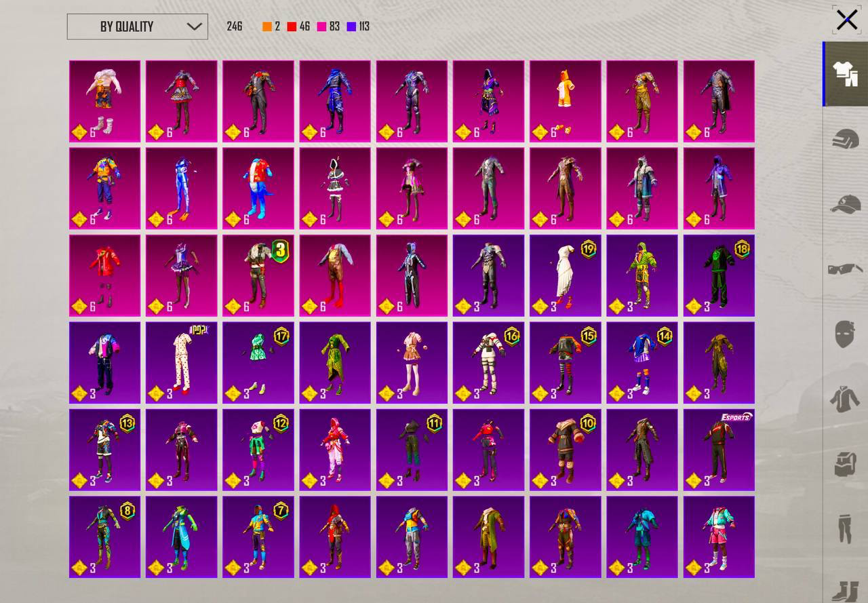The image size is (868, 603).
Task: Filter by pink quality showing 83
Action: click(328, 26)
